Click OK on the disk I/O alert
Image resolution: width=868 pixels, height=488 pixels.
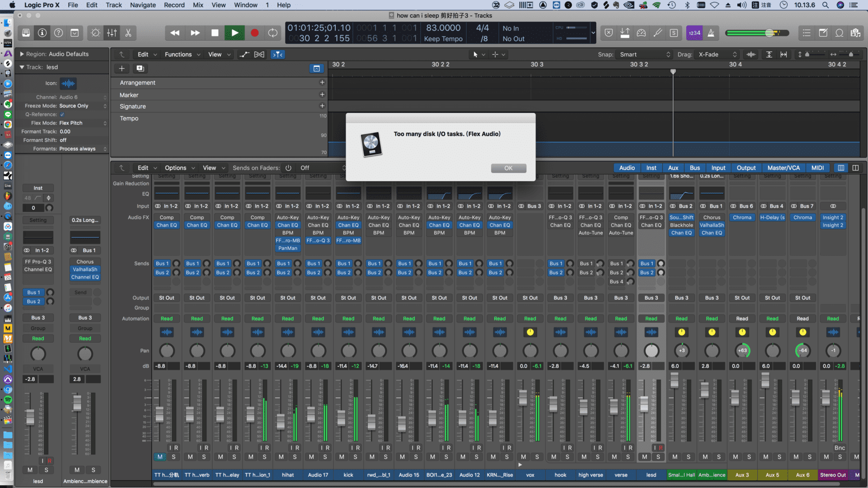pos(508,168)
